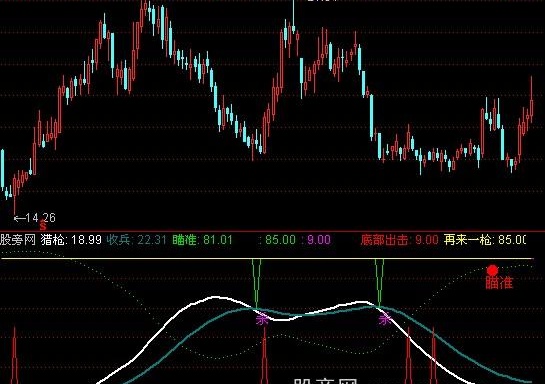Click the 再来一枪: 85.00 indicator value

click(x=485, y=239)
